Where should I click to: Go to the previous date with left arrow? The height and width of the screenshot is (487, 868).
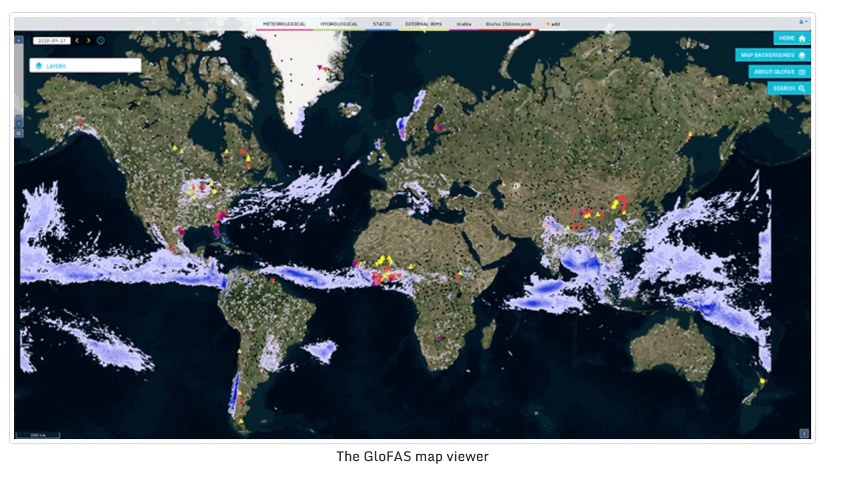(78, 41)
